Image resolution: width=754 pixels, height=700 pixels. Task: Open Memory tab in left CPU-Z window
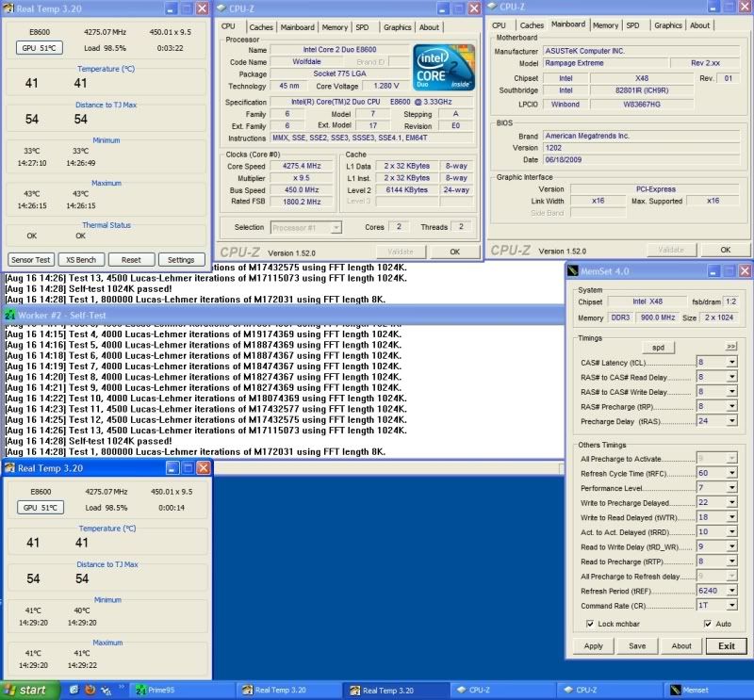335,27
